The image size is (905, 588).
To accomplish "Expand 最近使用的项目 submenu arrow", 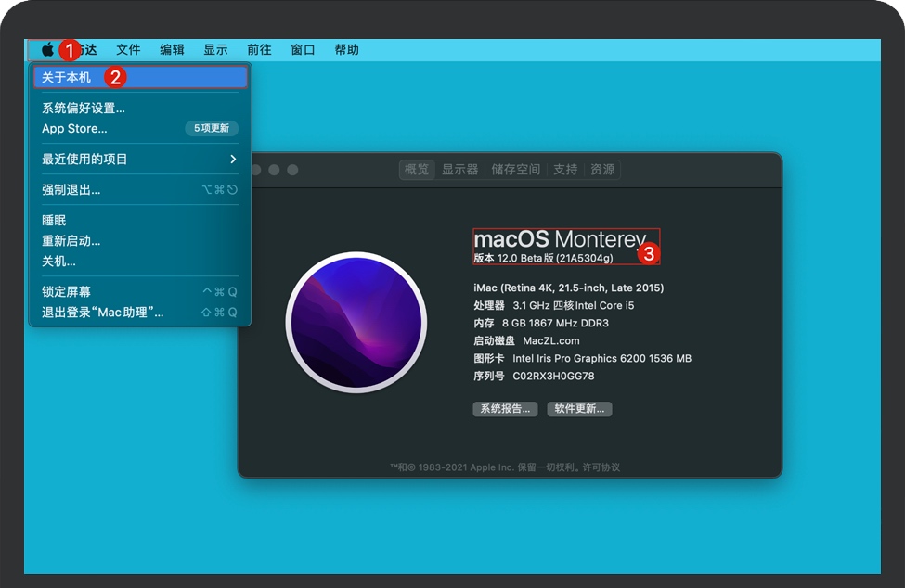I will [233, 160].
